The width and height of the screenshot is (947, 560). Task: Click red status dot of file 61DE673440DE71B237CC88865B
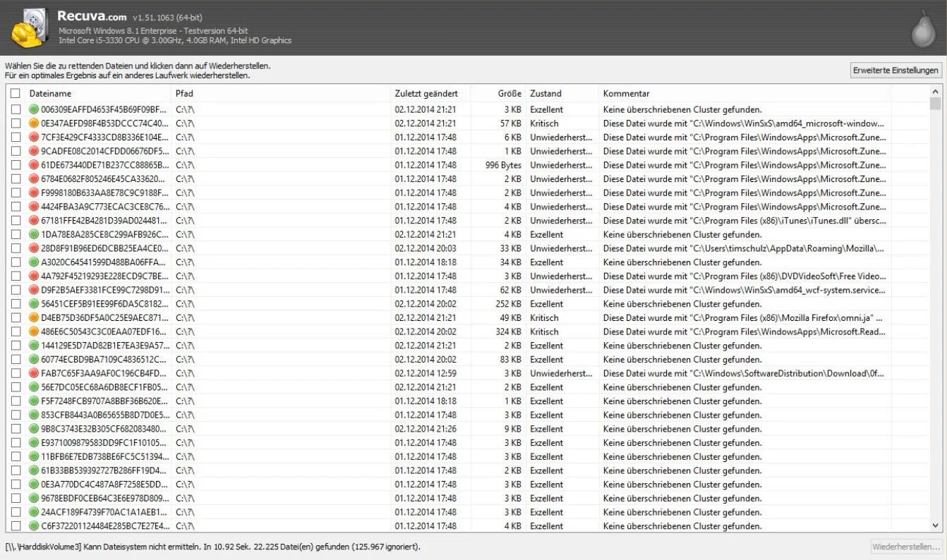point(33,165)
